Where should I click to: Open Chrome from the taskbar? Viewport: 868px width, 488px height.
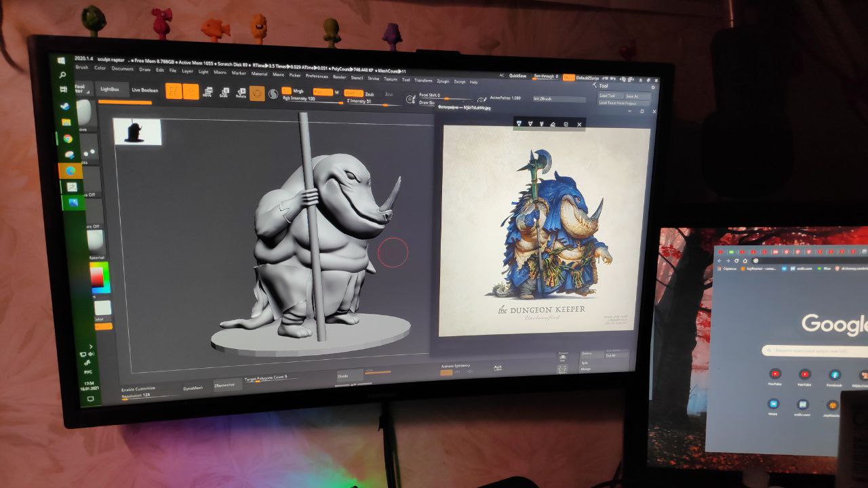tap(67, 138)
